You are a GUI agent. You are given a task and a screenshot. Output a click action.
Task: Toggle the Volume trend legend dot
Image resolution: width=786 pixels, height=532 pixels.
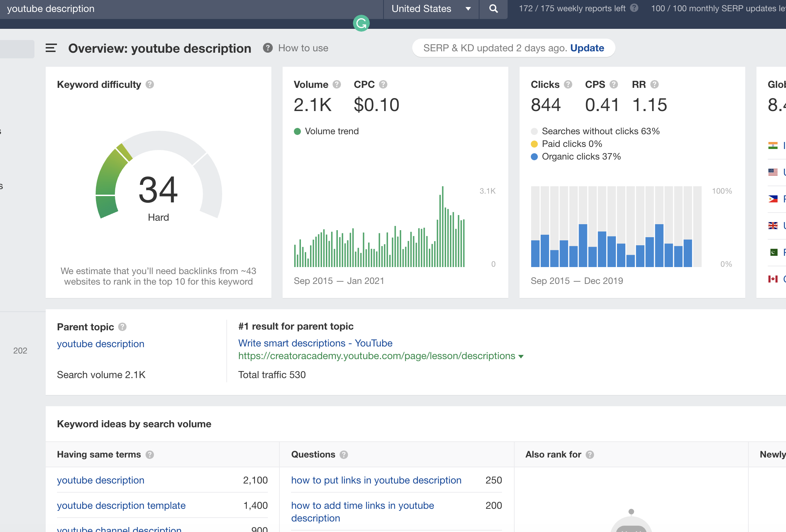click(x=297, y=131)
